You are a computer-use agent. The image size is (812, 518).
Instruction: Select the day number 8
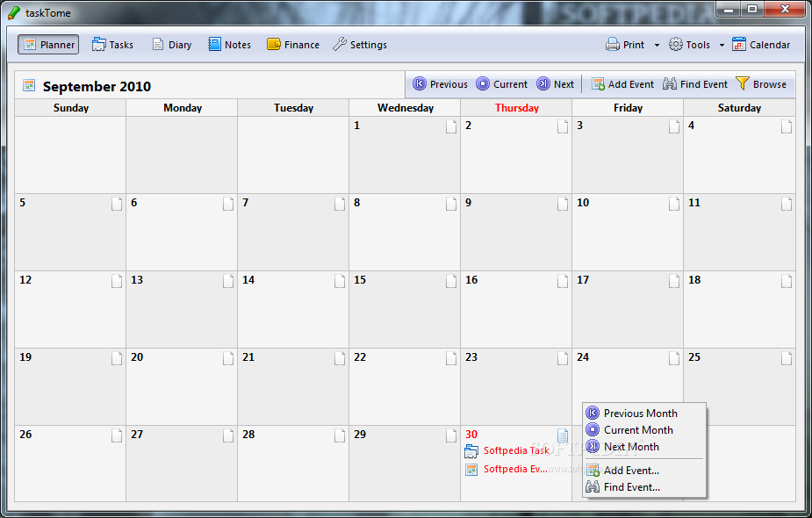(356, 203)
